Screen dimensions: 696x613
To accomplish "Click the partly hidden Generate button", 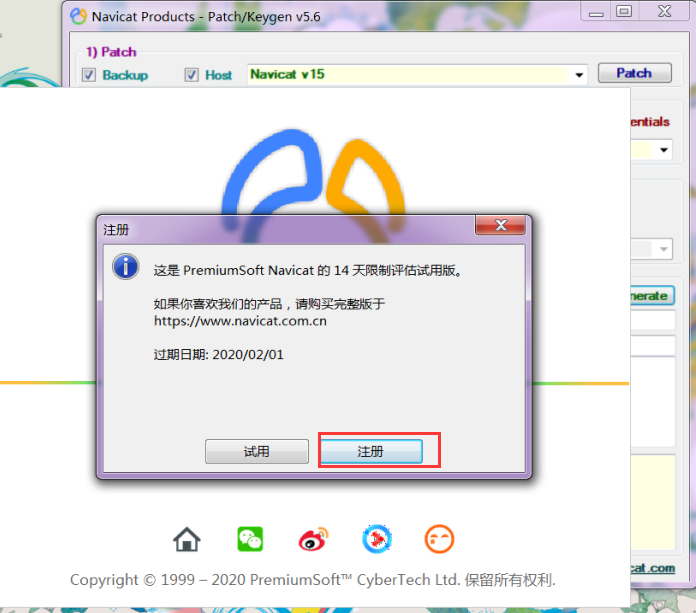I will point(652,296).
